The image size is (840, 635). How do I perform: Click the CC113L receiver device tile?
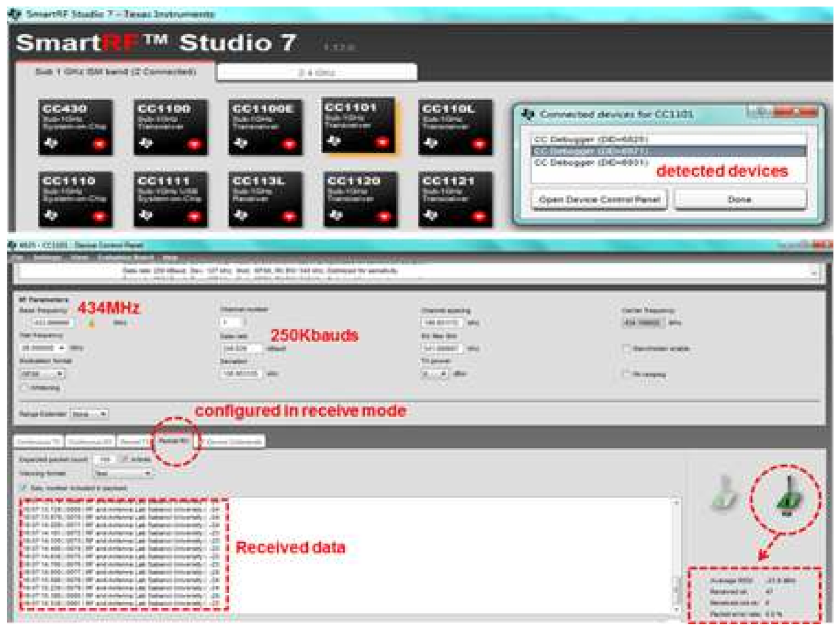pyautogui.click(x=265, y=199)
